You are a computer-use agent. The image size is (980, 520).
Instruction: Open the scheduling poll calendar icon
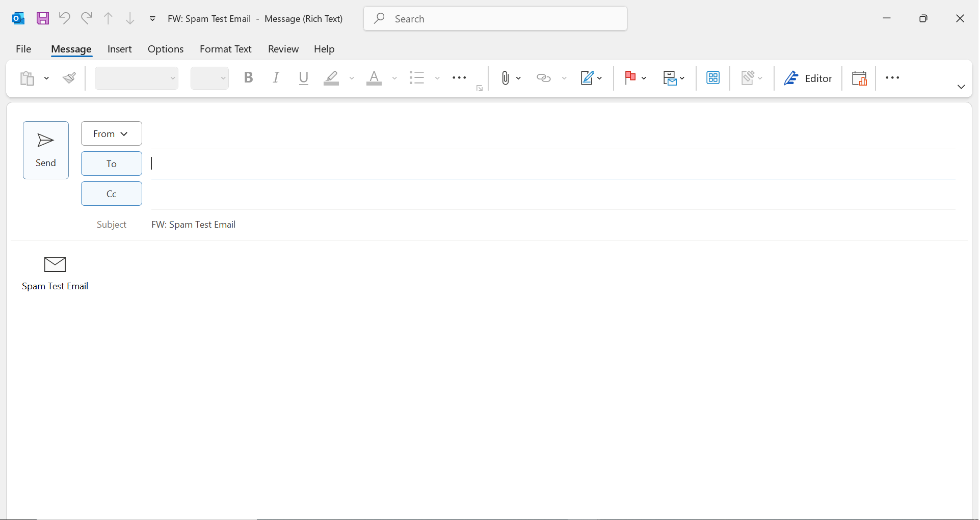859,78
